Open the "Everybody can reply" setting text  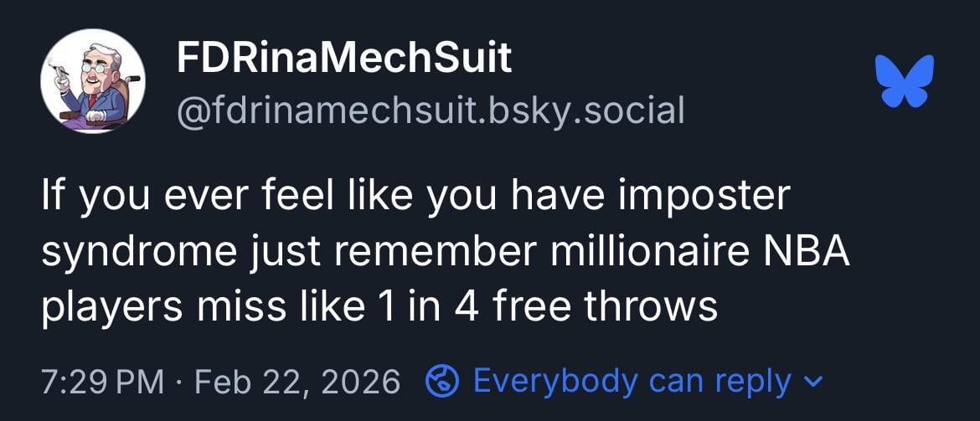click(632, 382)
